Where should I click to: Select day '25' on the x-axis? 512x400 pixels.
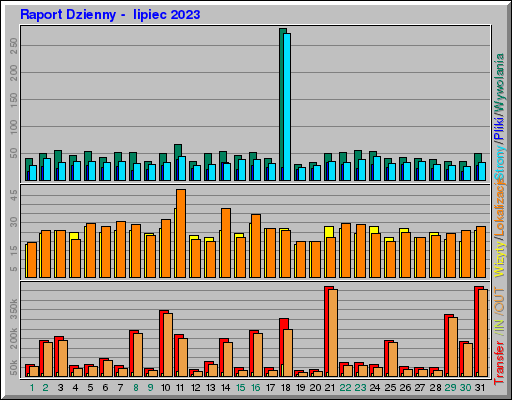390,388
